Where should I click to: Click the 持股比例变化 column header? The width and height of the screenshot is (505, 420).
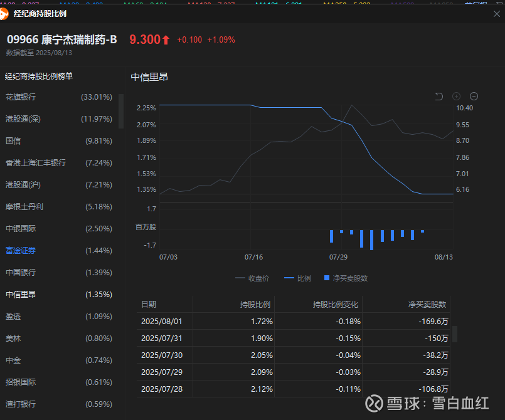pyautogui.click(x=335, y=305)
